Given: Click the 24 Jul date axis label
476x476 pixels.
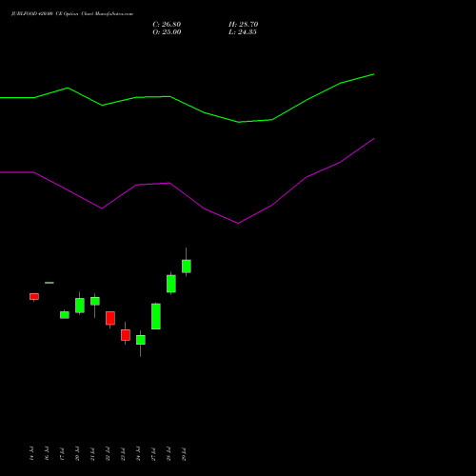Looking at the screenshot, I should (x=138, y=453).
